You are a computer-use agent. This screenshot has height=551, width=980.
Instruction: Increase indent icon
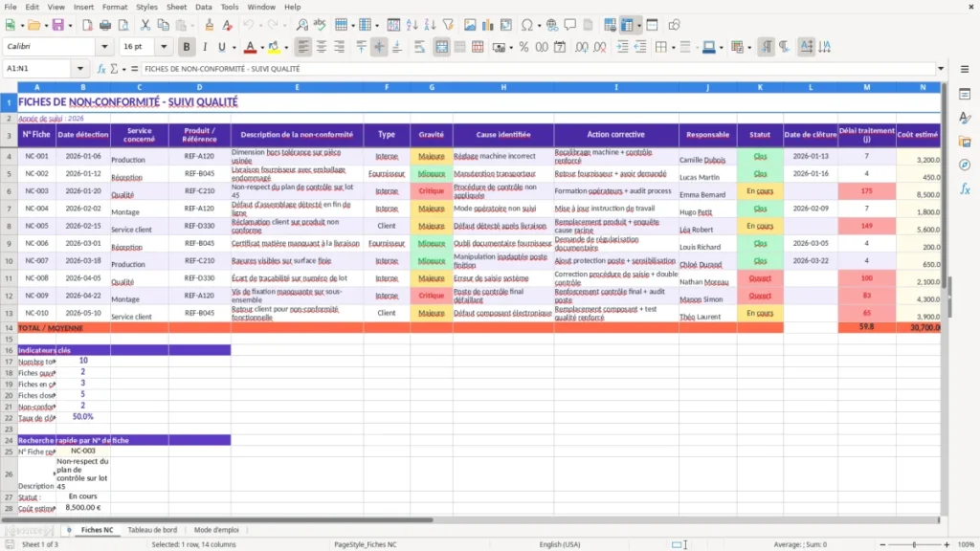pos(622,47)
